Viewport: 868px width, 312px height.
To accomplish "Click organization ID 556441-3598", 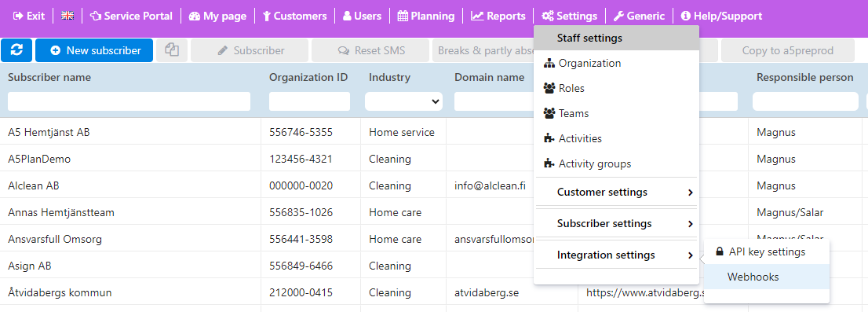I will (301, 240).
